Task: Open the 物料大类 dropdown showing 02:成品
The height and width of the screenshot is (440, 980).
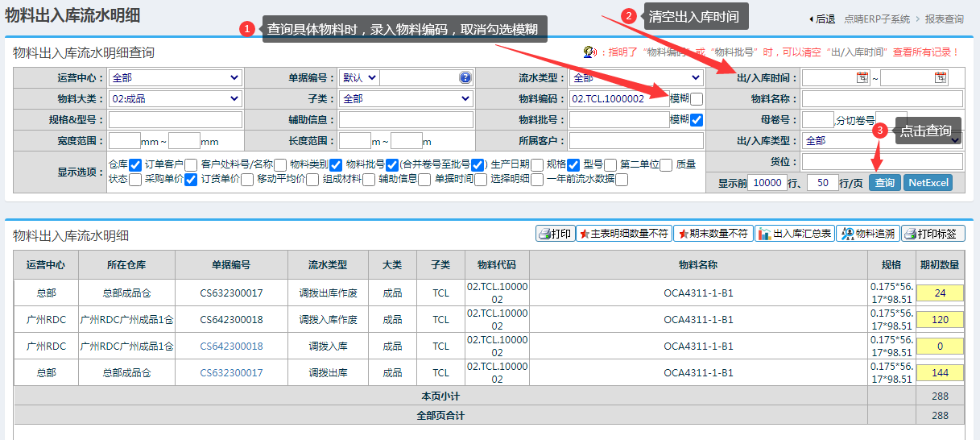Action: (175, 99)
